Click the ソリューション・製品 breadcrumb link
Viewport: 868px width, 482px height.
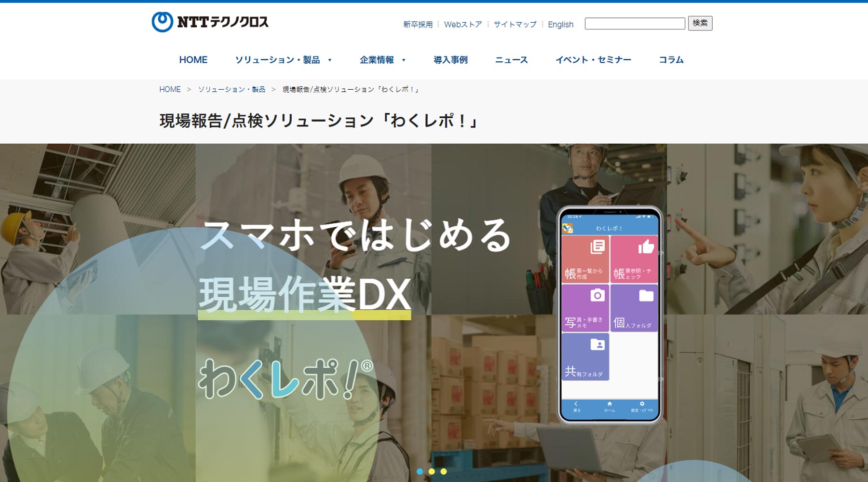[x=232, y=89]
